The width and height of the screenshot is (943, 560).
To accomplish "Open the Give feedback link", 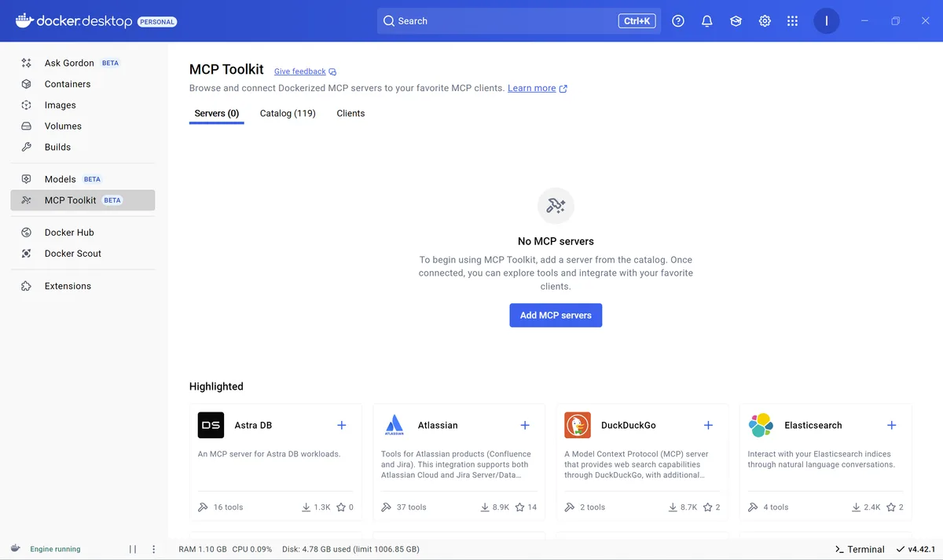I will click(x=305, y=71).
